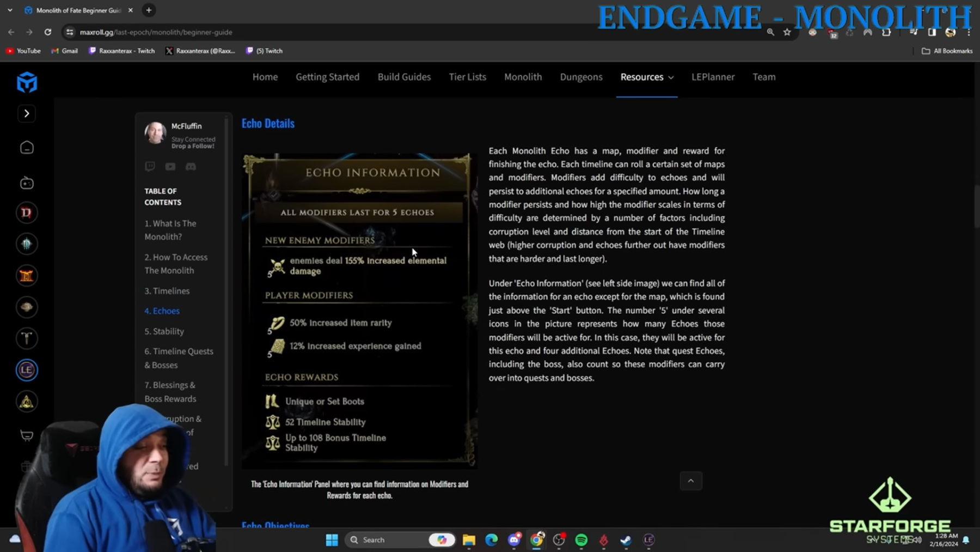Open the Resources dropdown menu

click(x=646, y=77)
